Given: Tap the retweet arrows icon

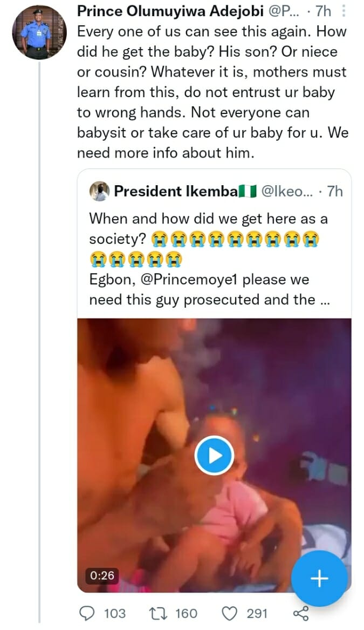Looking at the screenshot, I should 157,613.
